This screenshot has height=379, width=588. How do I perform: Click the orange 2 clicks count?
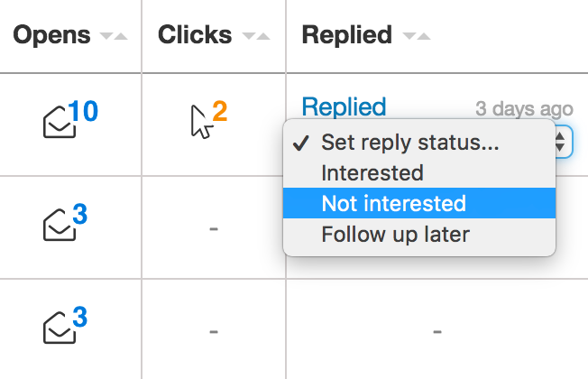[x=220, y=111]
